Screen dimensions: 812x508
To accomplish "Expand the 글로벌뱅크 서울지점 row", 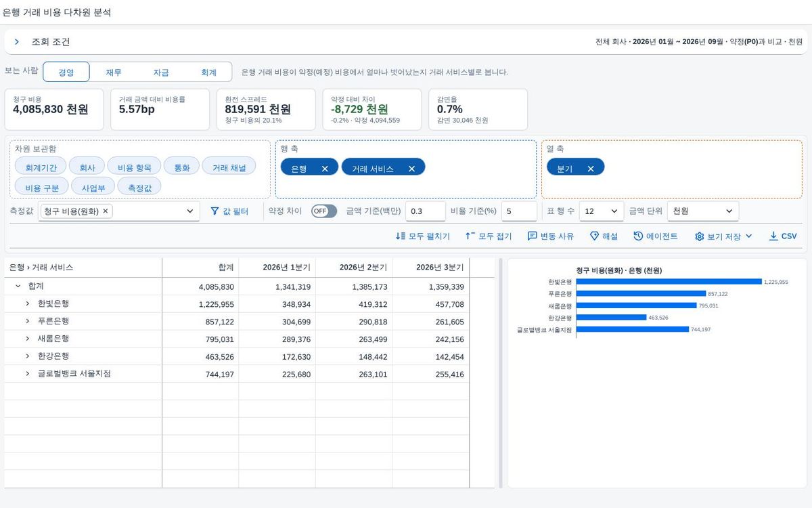I will pyautogui.click(x=28, y=374).
